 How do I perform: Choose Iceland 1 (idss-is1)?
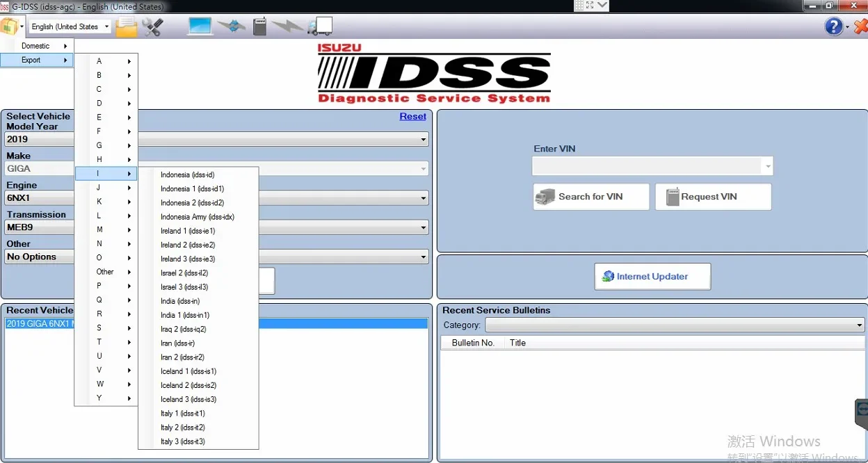pyautogui.click(x=199, y=371)
